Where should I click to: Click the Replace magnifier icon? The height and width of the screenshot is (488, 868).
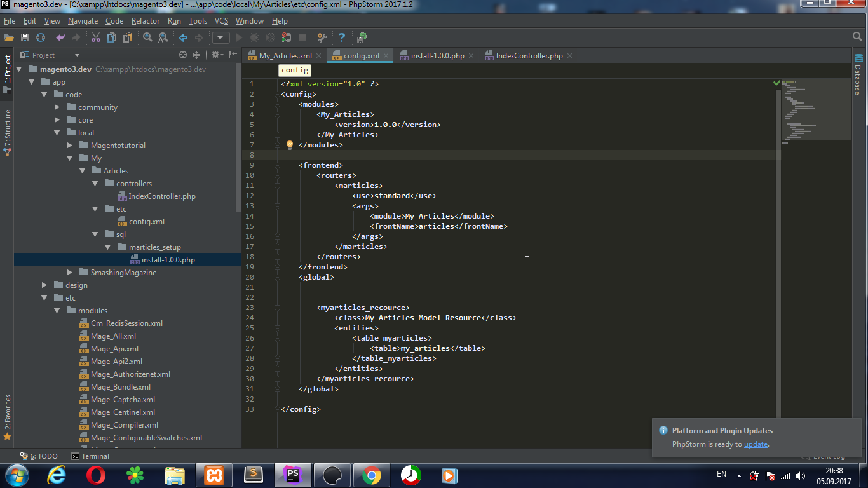[163, 37]
